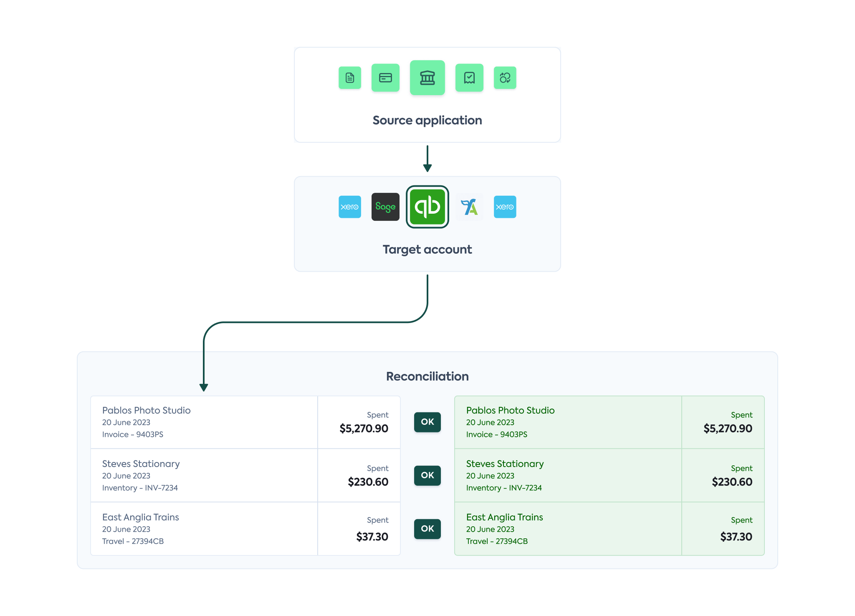Select the sync source icon
This screenshot has height=616, width=855.
click(505, 78)
